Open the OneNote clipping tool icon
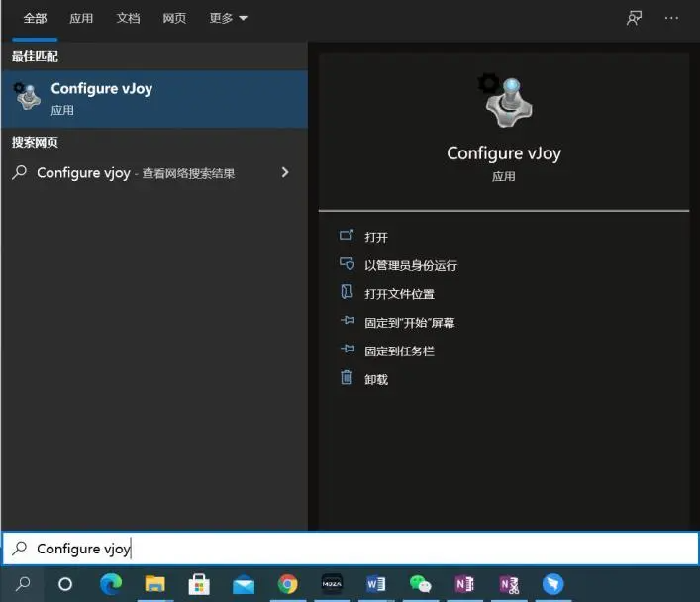Screen dimensions: 700x602 tap(509, 584)
